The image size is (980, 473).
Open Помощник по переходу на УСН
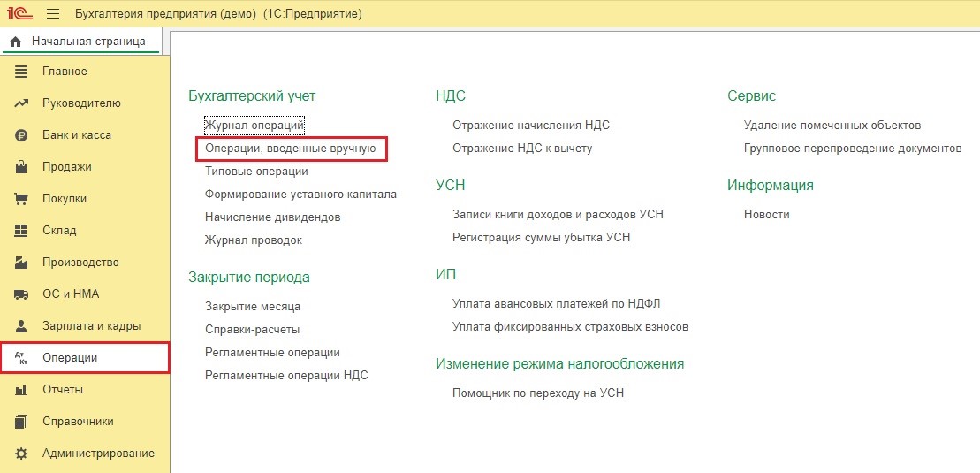tap(537, 393)
